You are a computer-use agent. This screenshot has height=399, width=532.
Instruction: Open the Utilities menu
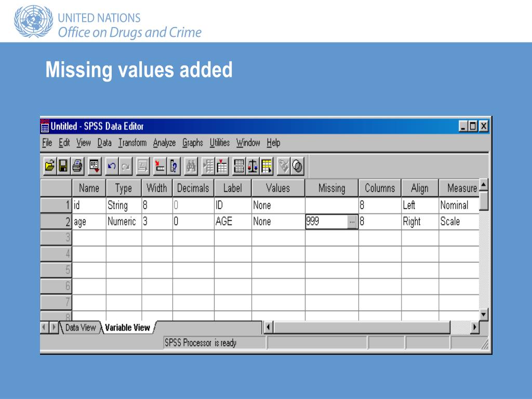click(x=220, y=143)
